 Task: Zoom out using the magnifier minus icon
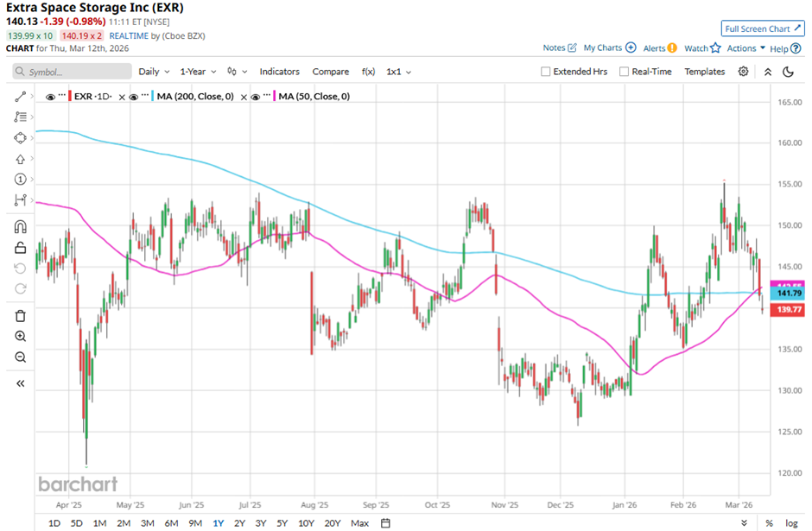21,357
